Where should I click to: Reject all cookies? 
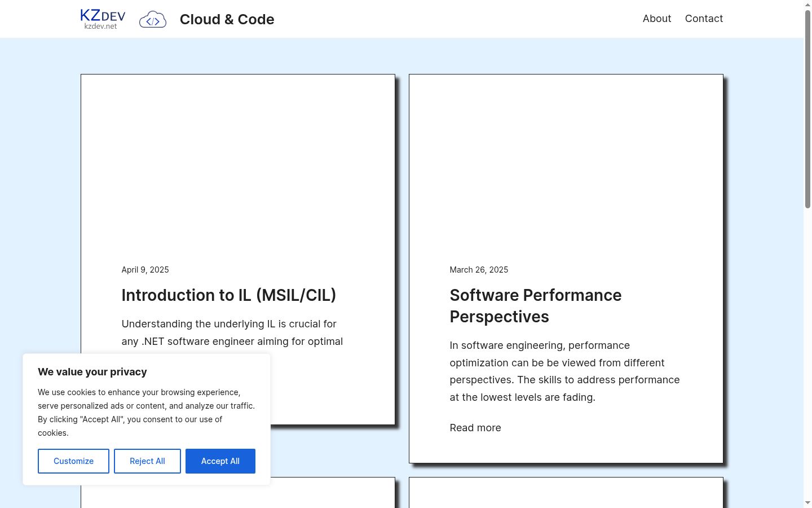(147, 461)
